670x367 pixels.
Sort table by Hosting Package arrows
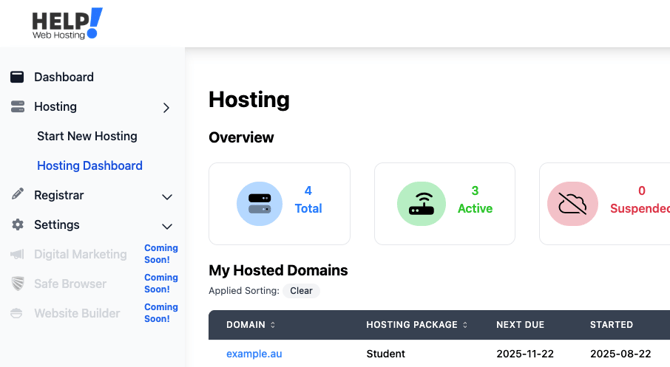465,325
